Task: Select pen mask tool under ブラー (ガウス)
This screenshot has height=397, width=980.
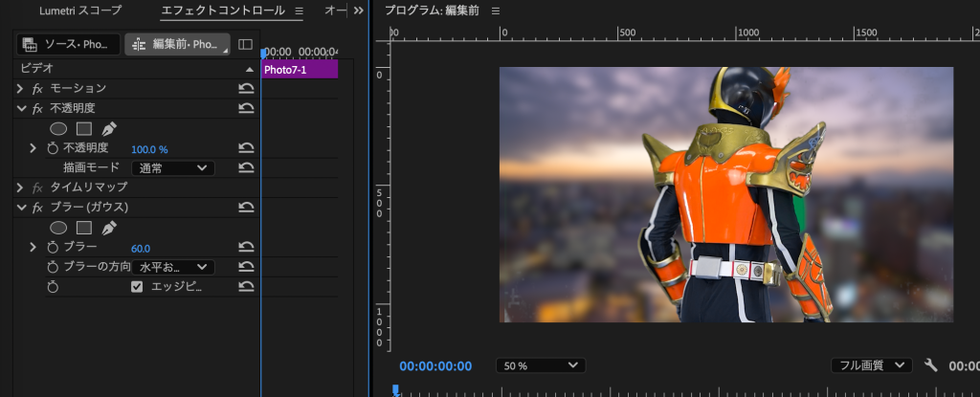Action: (109, 228)
